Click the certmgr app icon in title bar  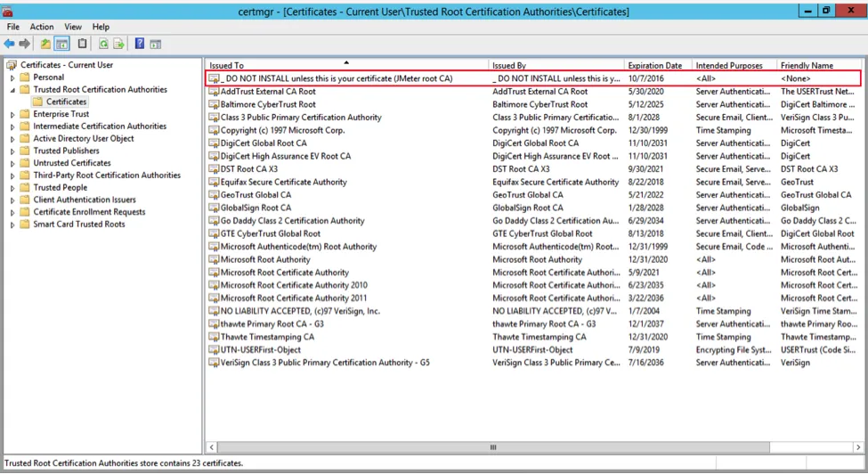click(8, 11)
